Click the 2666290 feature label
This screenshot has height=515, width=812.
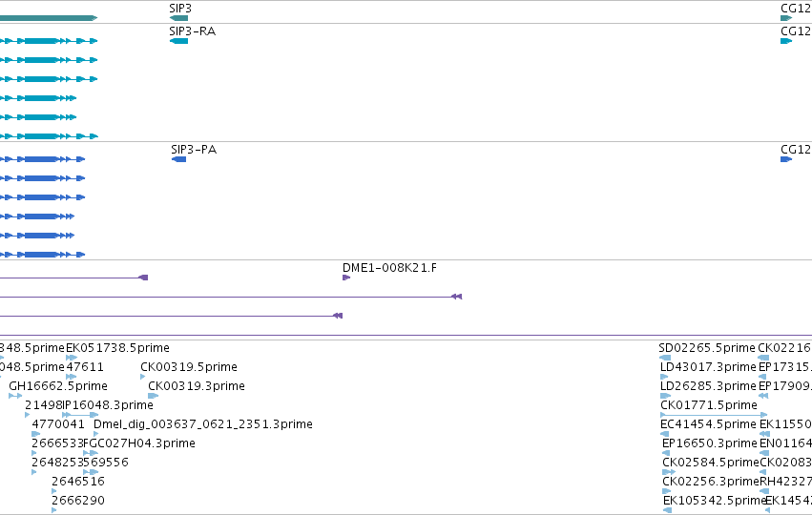coord(78,501)
